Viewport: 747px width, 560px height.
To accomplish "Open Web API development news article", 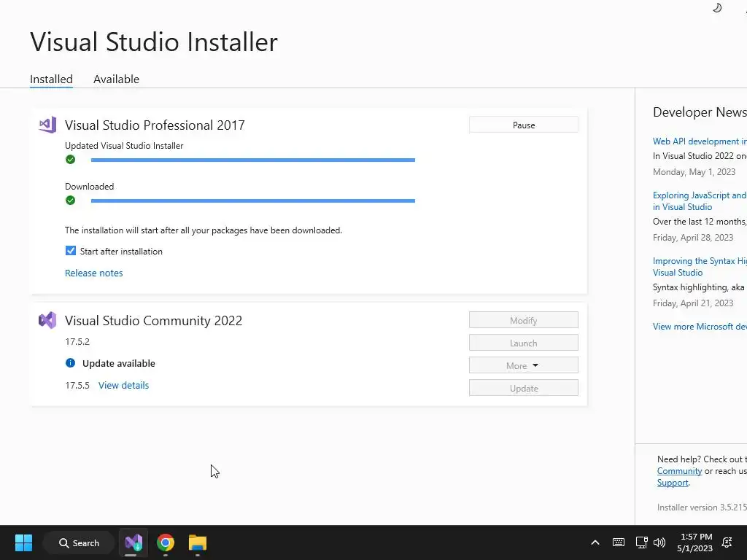I will [700, 141].
